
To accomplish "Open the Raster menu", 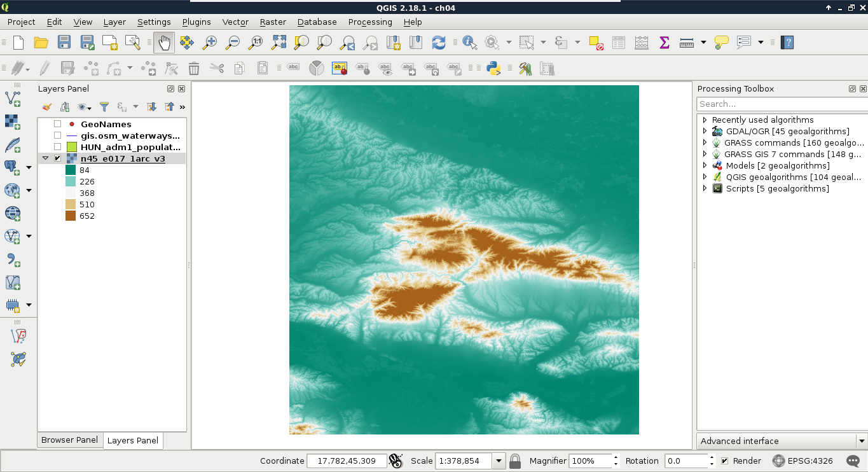I will [x=273, y=22].
